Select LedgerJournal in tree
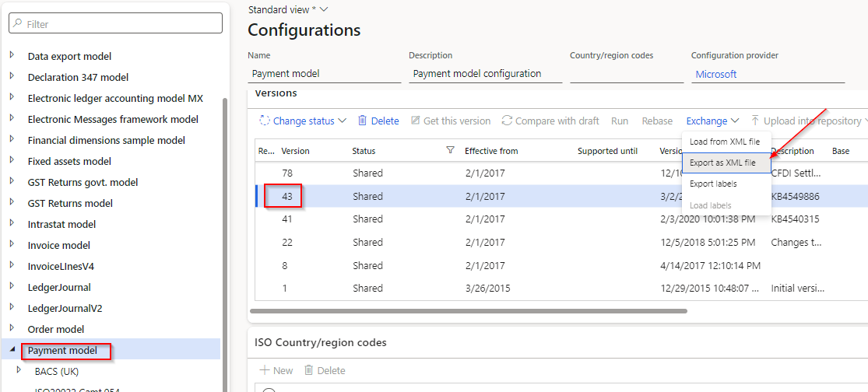 (58, 287)
